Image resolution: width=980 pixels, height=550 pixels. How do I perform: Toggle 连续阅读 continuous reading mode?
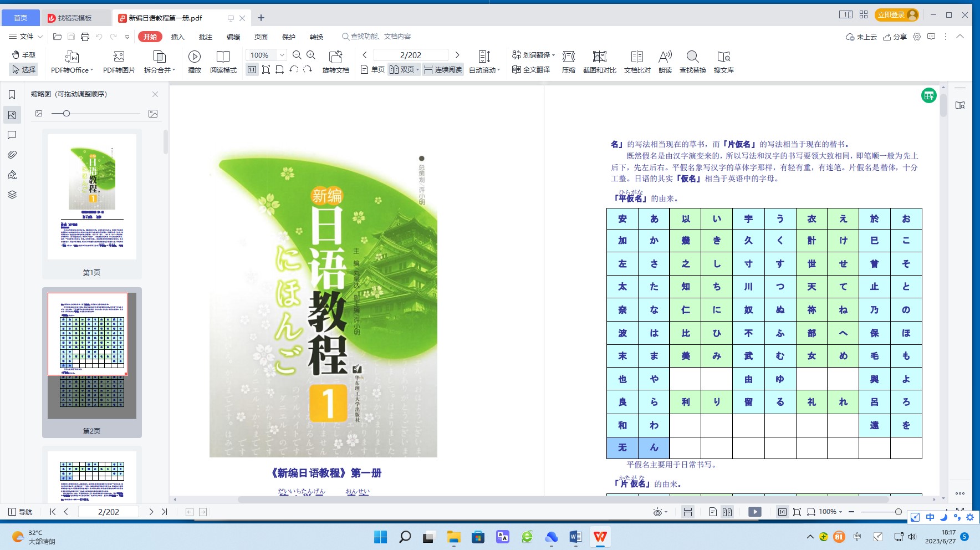coord(443,70)
